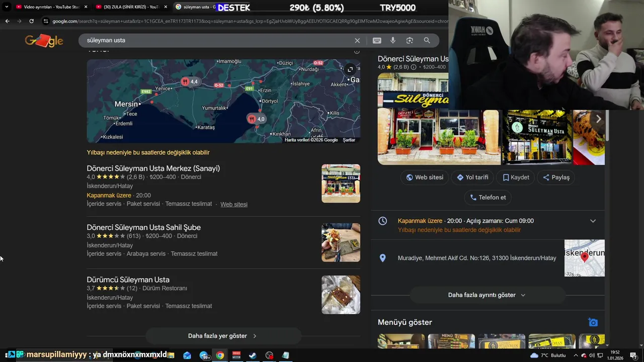Go back with the browser back arrow
The width and height of the screenshot is (644, 362).
7,21
